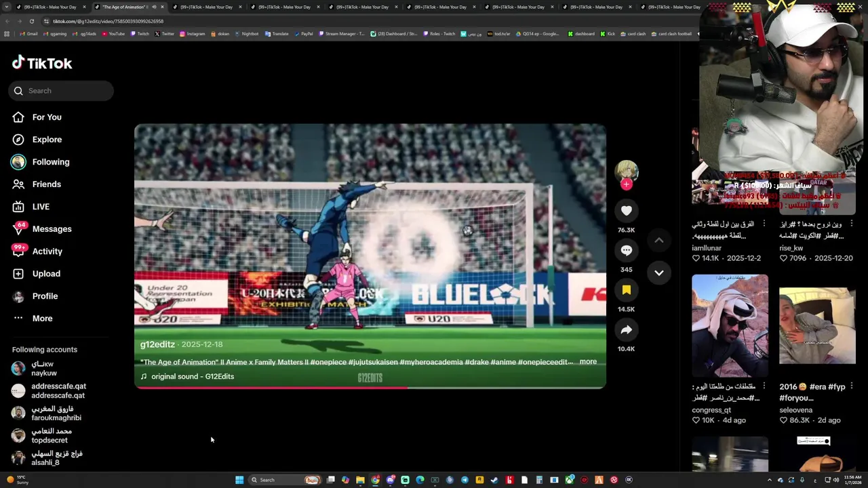Click the Upload plus icon
The image size is (868, 488).
pyautogui.click(x=18, y=274)
